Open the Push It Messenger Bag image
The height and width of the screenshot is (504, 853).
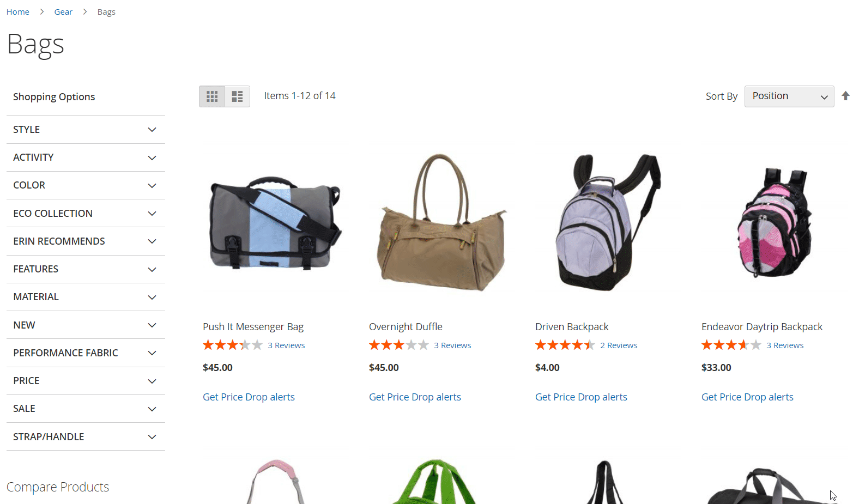point(275,223)
